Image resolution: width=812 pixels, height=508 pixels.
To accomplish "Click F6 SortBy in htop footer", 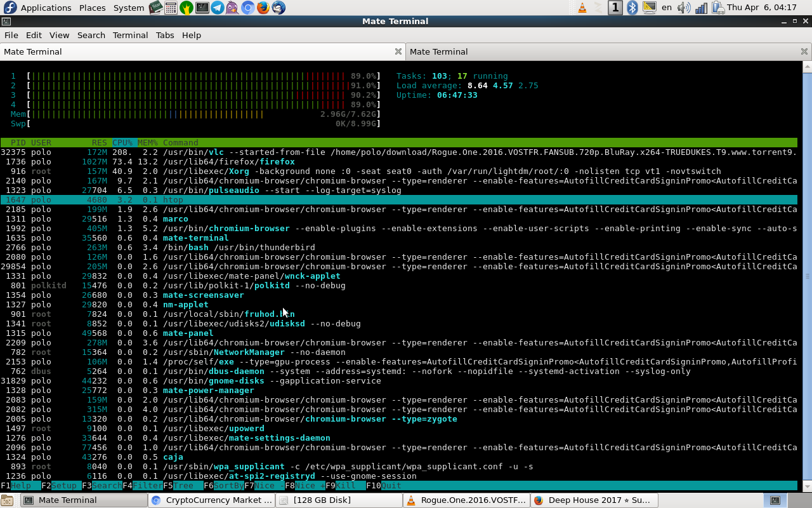I will tap(224, 486).
